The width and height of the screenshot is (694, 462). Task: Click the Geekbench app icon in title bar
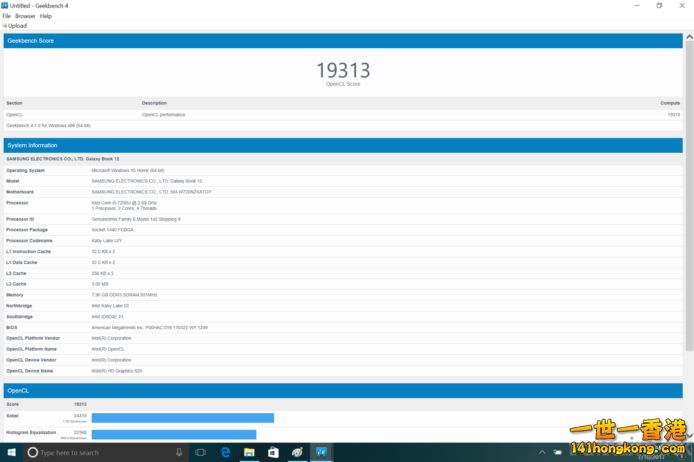(5, 5)
